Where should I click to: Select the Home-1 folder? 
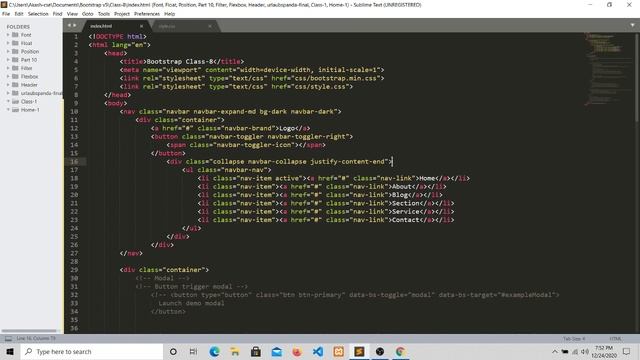point(30,110)
